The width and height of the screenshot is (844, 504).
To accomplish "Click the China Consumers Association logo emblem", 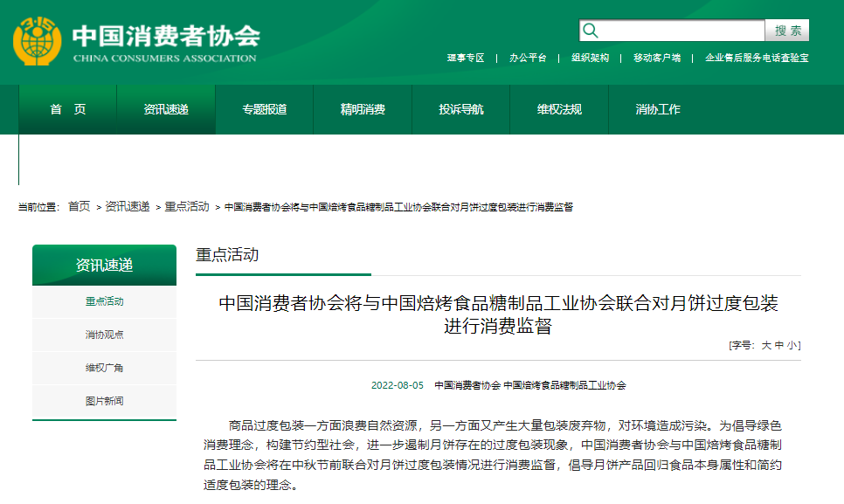I will coord(38,41).
